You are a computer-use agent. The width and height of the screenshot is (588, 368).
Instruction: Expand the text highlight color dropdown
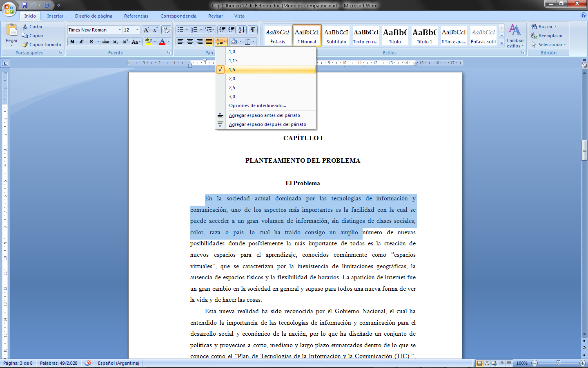(x=155, y=41)
